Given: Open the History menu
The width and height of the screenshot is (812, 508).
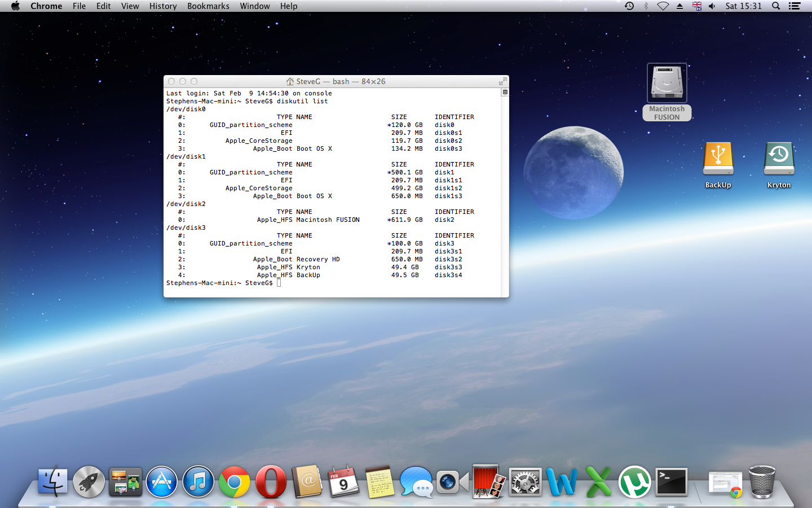Looking at the screenshot, I should (163, 6).
